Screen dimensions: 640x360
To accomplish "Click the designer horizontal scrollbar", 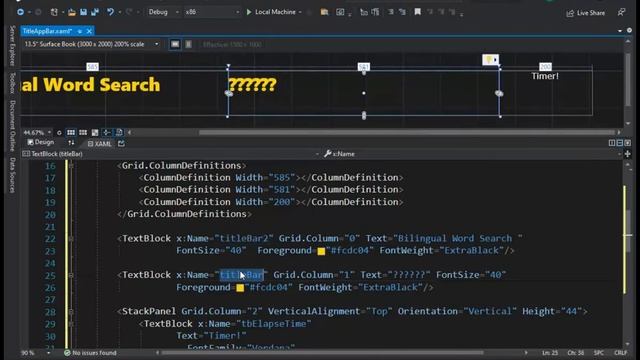I will [x=407, y=133].
